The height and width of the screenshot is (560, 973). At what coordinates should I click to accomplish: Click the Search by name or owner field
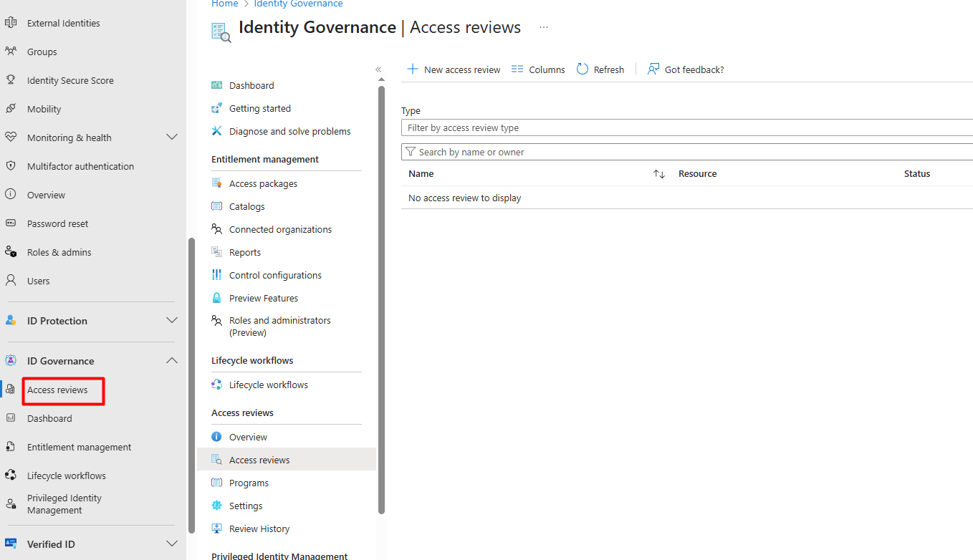[x=687, y=152]
